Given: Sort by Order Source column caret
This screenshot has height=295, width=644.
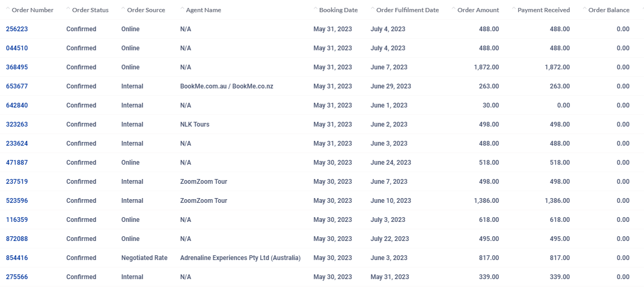Looking at the screenshot, I should [x=123, y=9].
